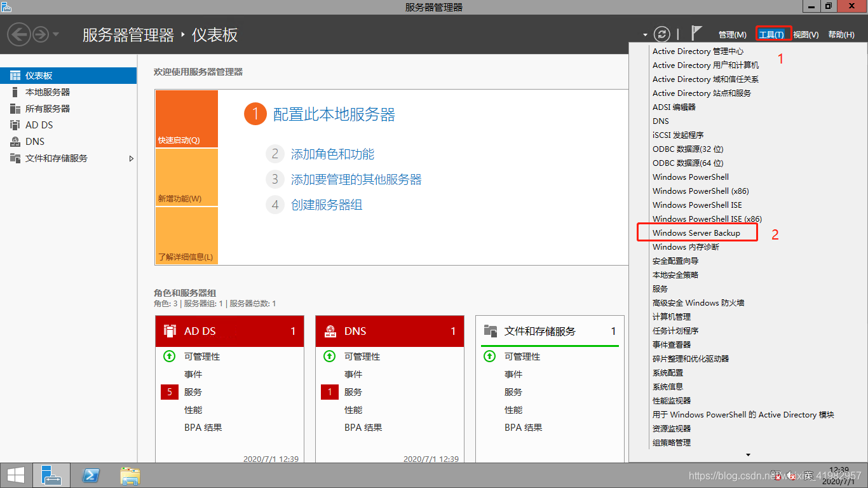Viewport: 868px width, 488px height.
Task: Expand the 文件和存储服务 submenu arrow
Action: click(x=132, y=158)
